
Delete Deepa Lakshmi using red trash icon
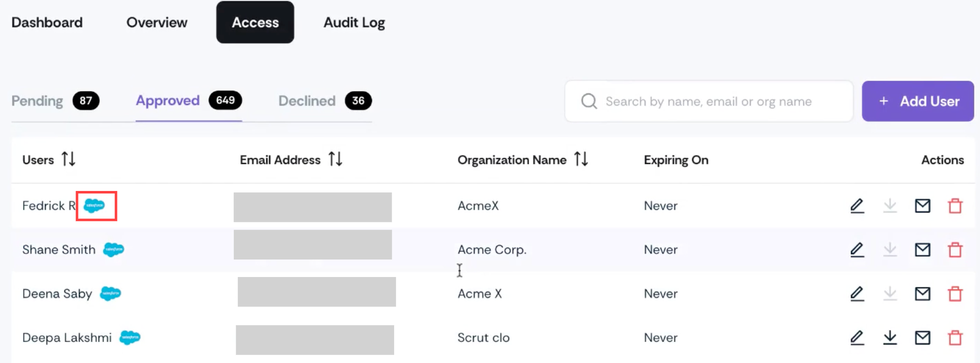[955, 337]
